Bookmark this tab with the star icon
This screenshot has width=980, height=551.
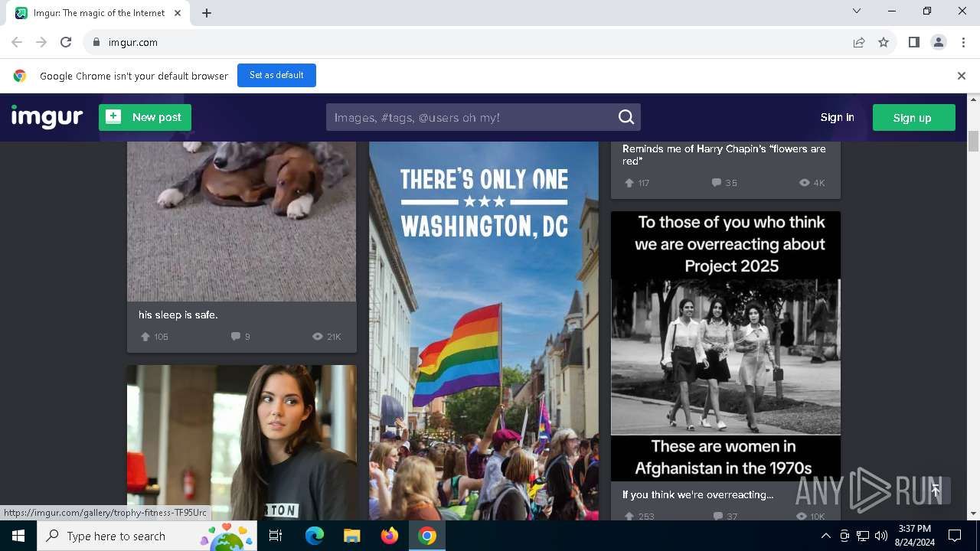click(884, 42)
